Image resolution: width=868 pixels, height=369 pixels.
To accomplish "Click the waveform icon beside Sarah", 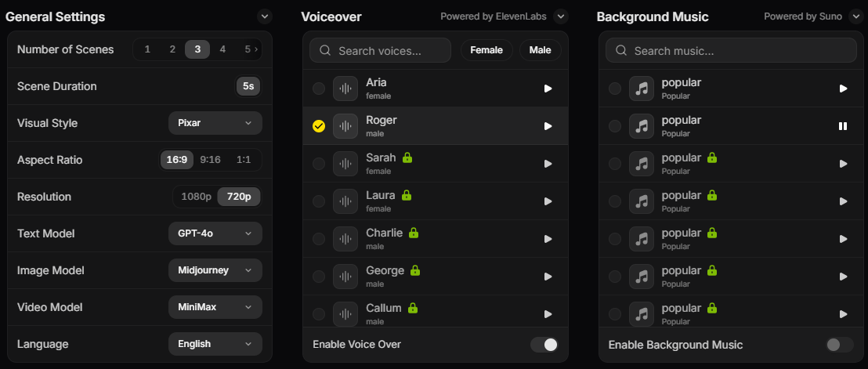I will click(x=345, y=164).
